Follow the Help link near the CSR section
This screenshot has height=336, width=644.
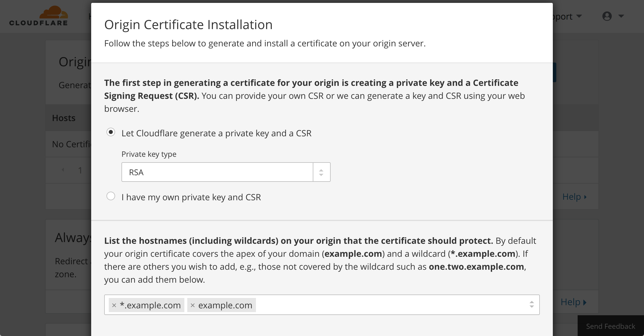[572, 197]
